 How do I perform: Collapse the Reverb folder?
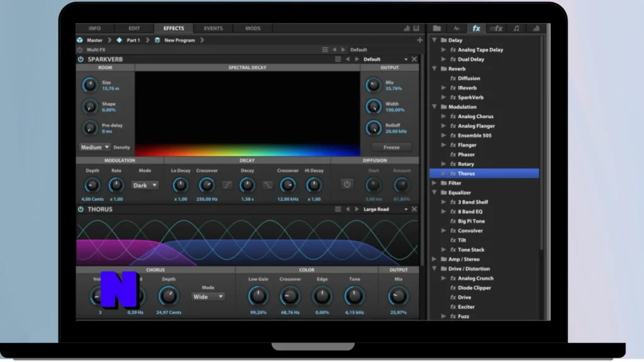tap(434, 69)
